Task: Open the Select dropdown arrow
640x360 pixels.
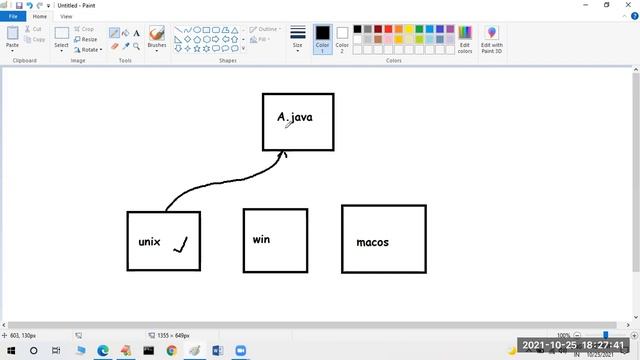Action: coord(62,51)
